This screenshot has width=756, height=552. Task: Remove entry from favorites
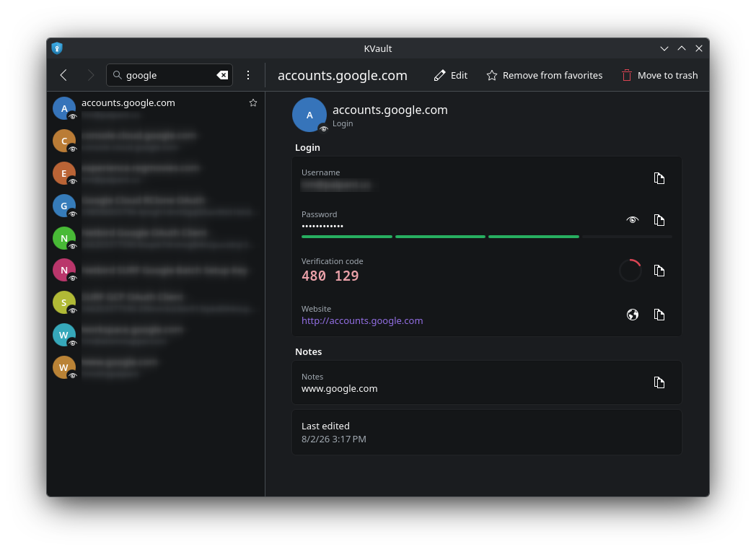click(545, 75)
